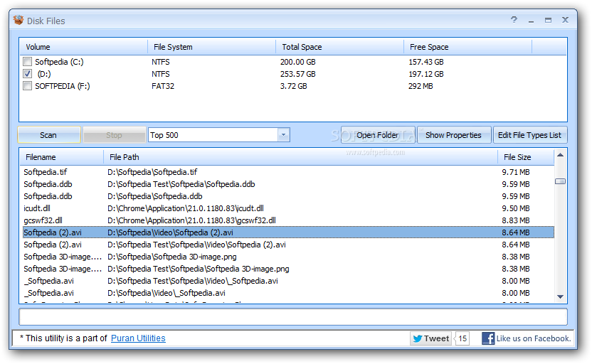Select D:\Softpedia\Softpedia.ddb path row
This screenshot has height=364, width=592.
tap(287, 196)
